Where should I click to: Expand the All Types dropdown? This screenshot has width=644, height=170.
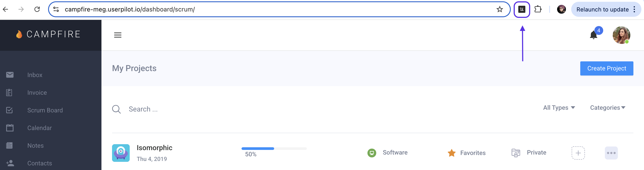tap(559, 108)
